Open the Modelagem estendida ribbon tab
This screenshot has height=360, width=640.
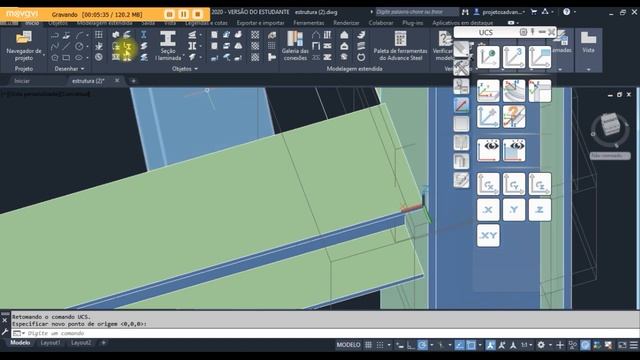[x=105, y=23]
